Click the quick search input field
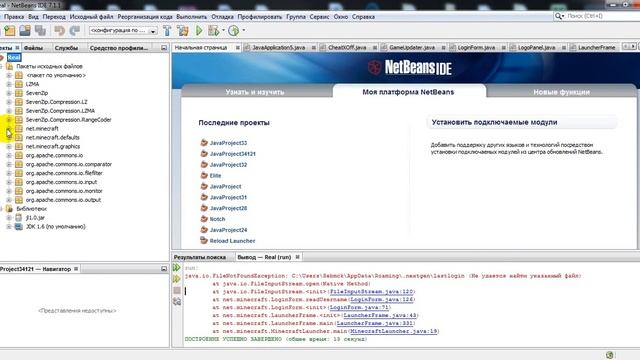 602,16
